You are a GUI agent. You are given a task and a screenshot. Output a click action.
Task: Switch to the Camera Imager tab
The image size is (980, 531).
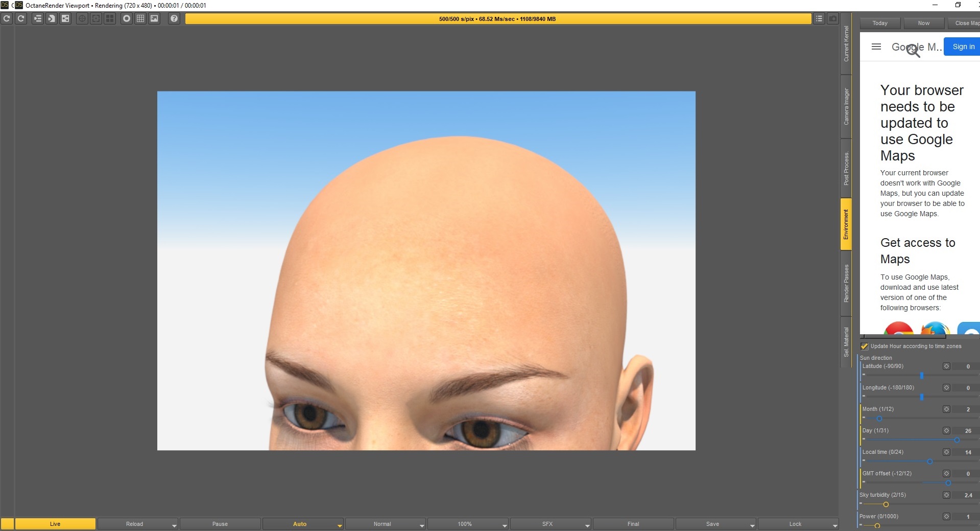846,107
